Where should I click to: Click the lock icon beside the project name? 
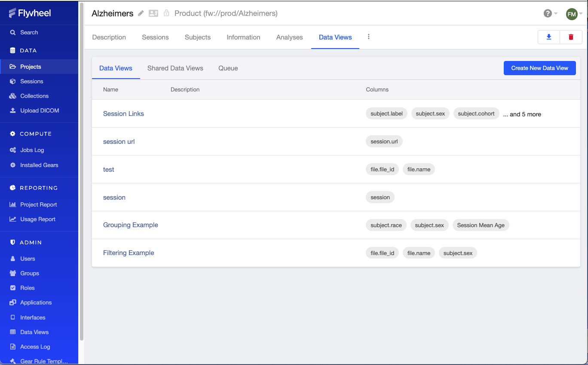coord(166,13)
